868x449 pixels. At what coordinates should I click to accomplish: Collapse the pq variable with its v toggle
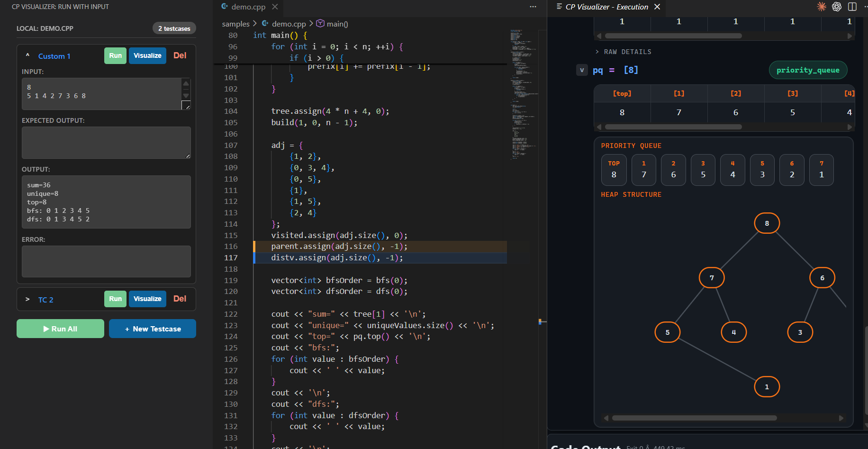click(x=582, y=70)
